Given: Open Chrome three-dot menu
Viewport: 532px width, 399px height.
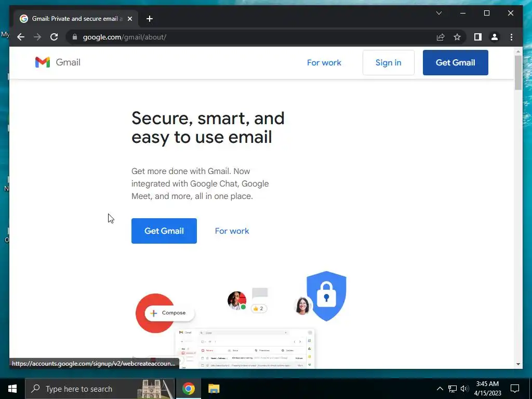Looking at the screenshot, I should tap(511, 37).
